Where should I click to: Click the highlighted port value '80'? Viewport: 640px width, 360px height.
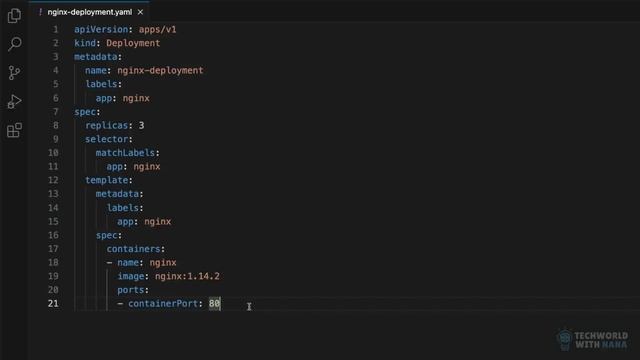coord(214,304)
